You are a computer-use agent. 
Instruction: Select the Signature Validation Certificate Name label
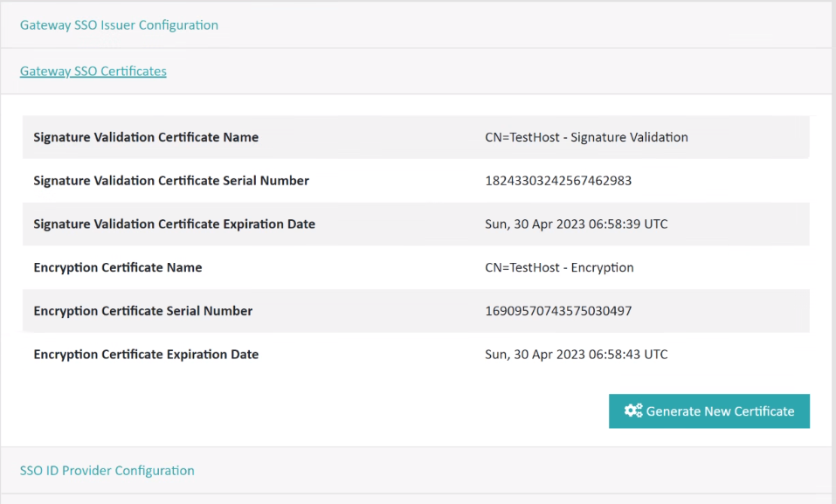(x=146, y=137)
